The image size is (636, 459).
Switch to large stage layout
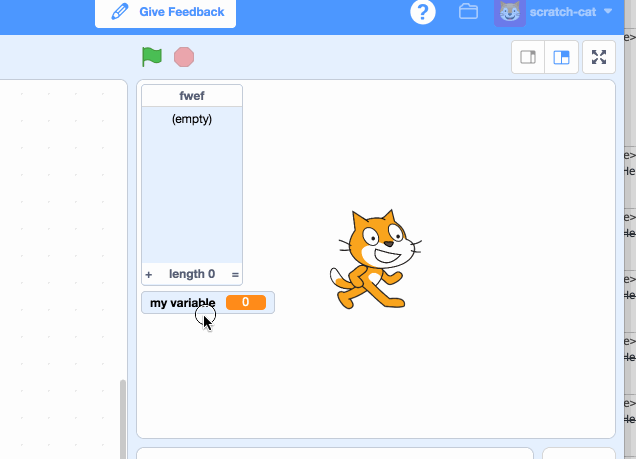(561, 57)
